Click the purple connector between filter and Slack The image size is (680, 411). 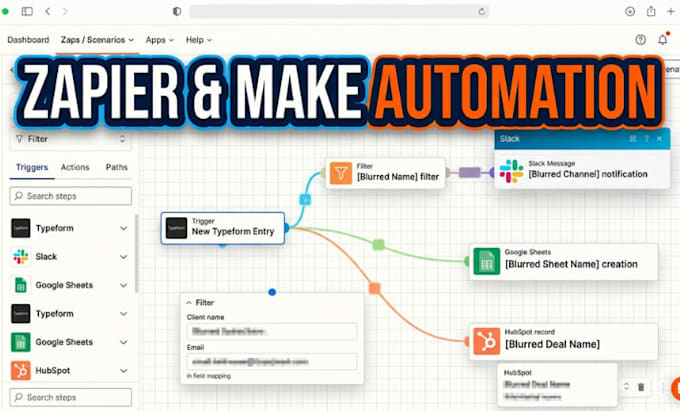470,173
